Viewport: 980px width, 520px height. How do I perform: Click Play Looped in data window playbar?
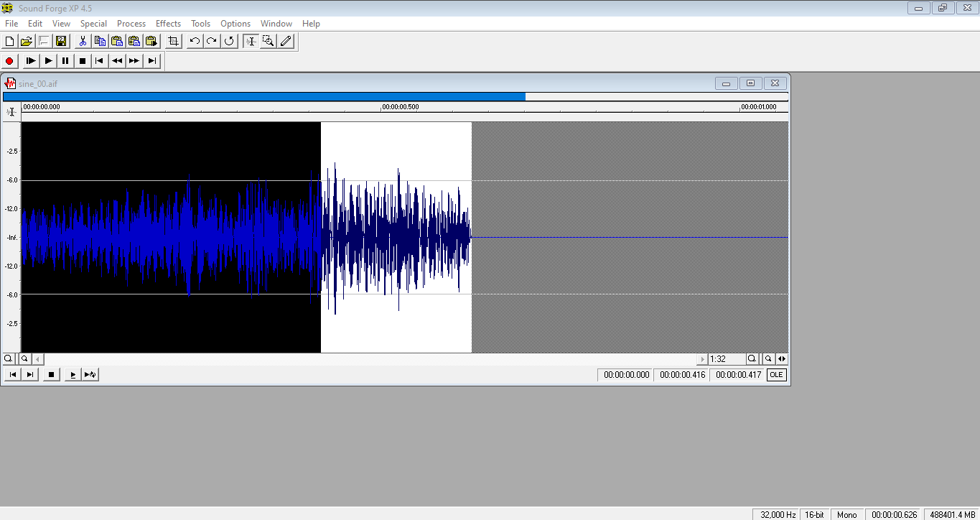point(90,374)
